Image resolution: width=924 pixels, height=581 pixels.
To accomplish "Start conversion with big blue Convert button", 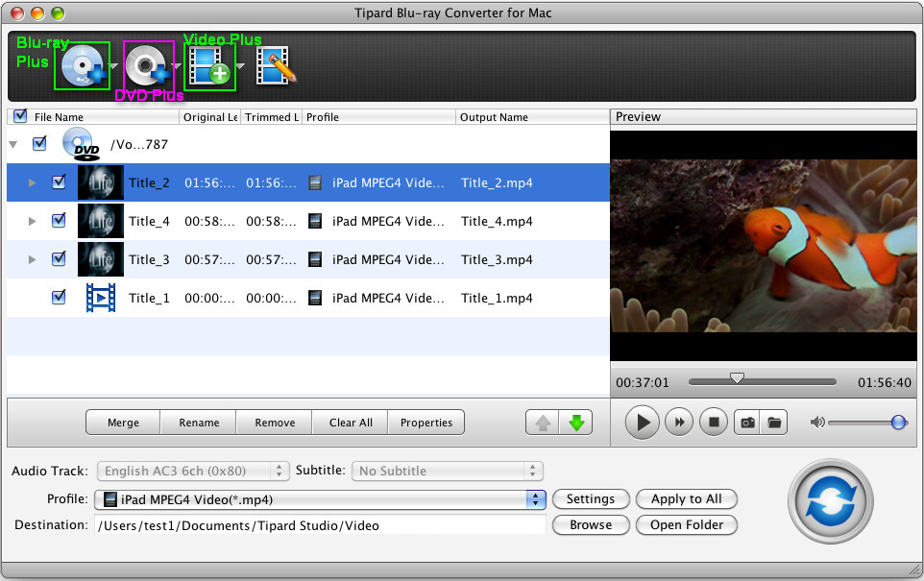I will (830, 501).
